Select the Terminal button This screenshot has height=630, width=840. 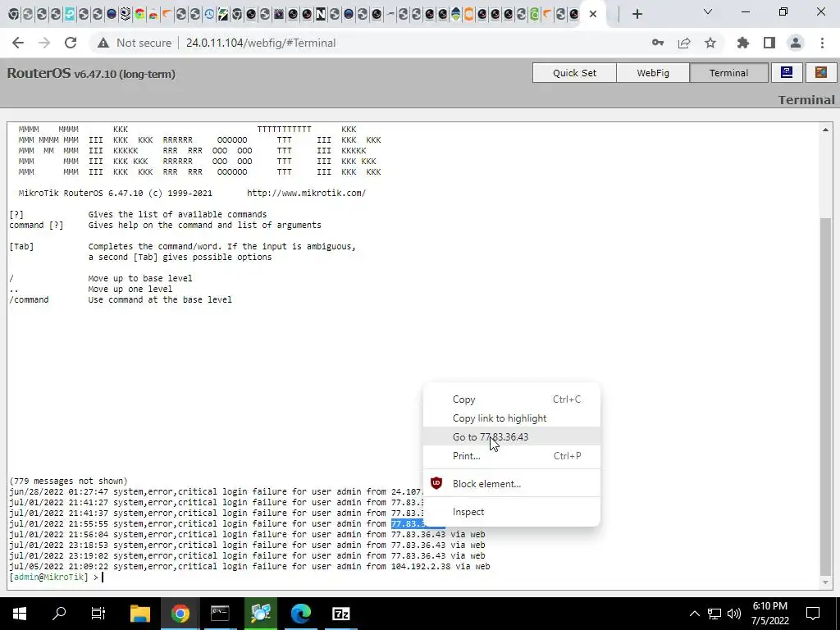pos(728,73)
